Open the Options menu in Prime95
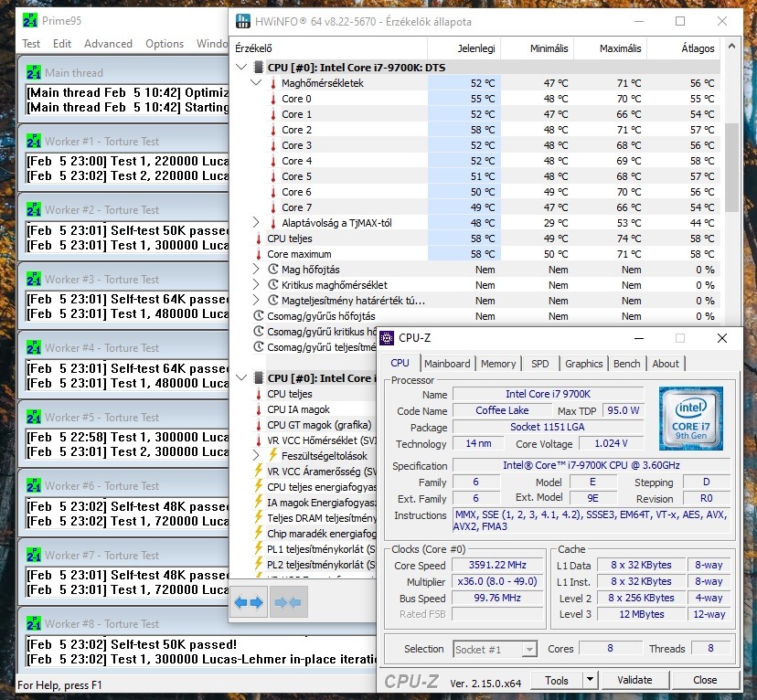Image resolution: width=757 pixels, height=700 pixels. pos(165,44)
